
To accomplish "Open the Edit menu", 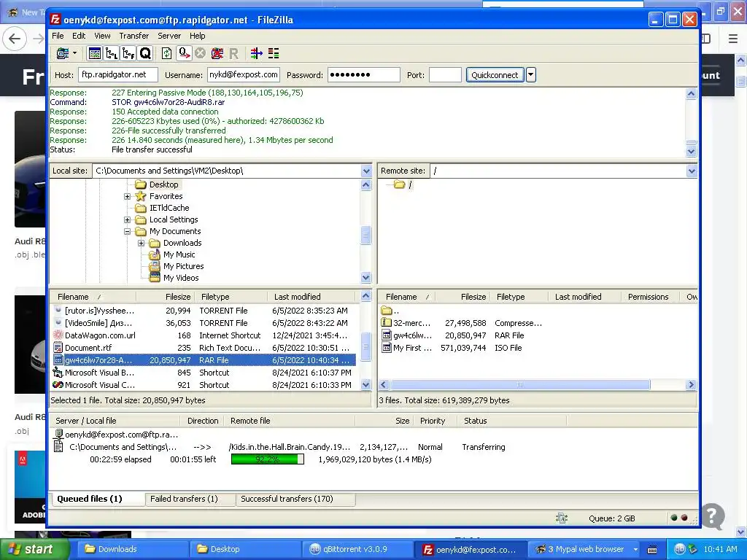I will click(79, 36).
